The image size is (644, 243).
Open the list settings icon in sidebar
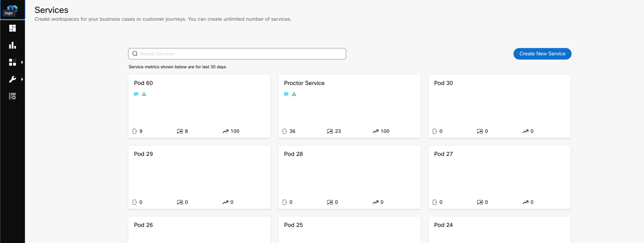pos(13,96)
